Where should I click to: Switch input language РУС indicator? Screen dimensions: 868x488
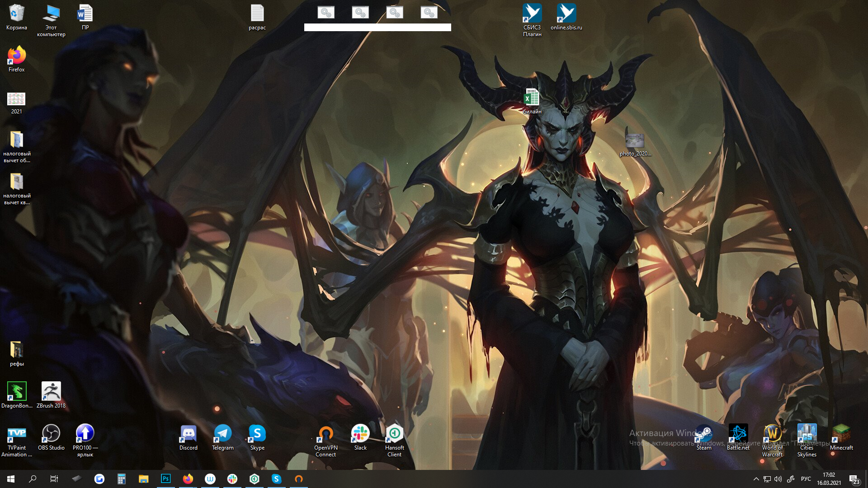click(806, 479)
